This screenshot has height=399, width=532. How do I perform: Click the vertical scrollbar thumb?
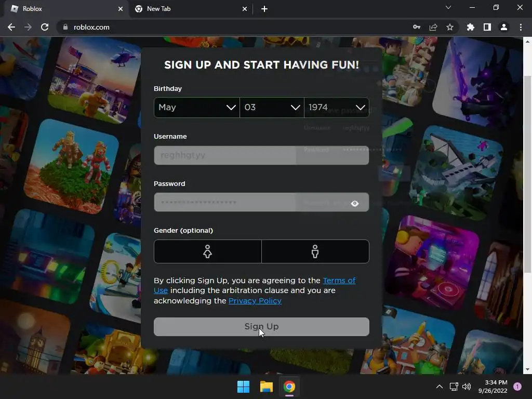pos(527,174)
